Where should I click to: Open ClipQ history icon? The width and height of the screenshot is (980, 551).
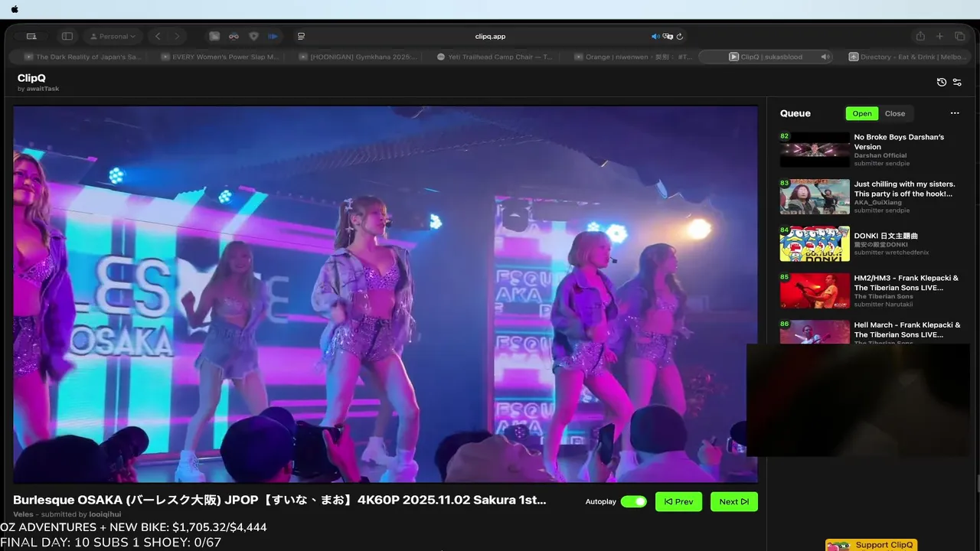tap(942, 83)
